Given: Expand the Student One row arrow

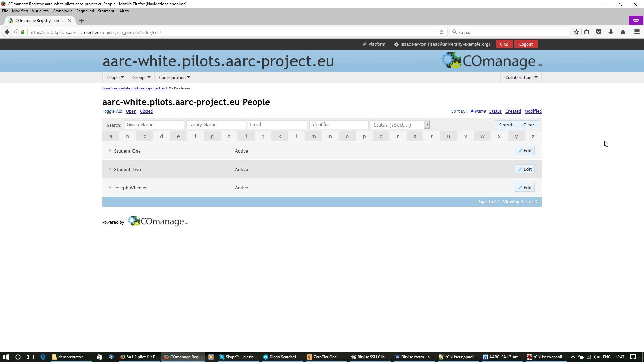Looking at the screenshot, I should pos(110,151).
